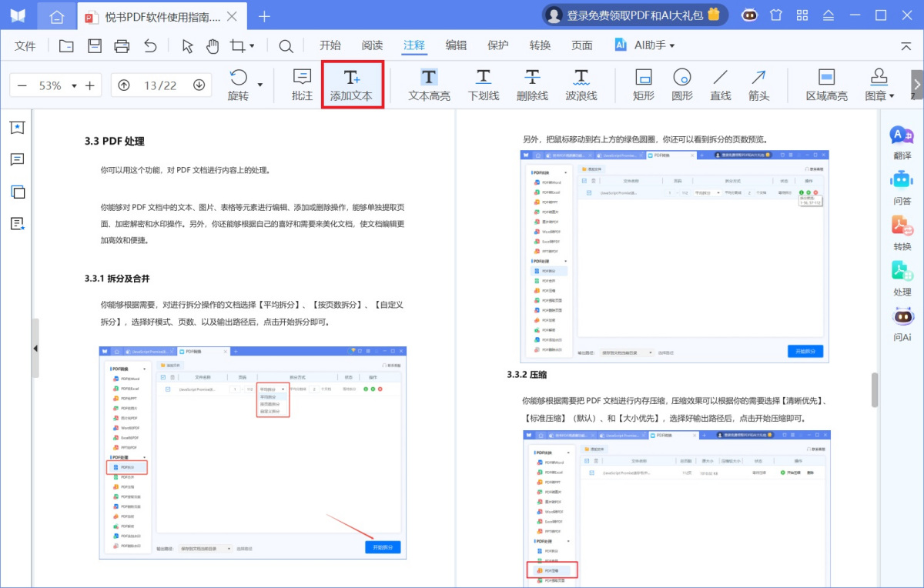Select the 矩形 rectangle drawing tool
924x588 pixels.
(643, 83)
